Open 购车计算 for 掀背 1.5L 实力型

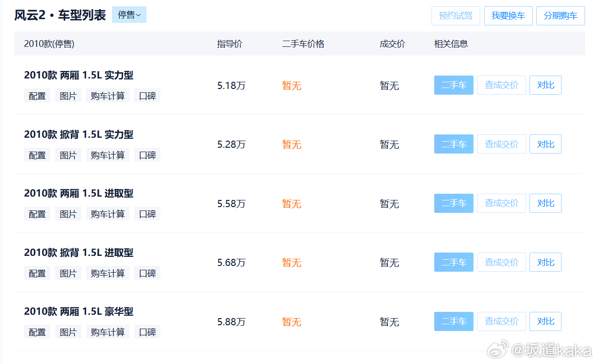[x=108, y=155]
